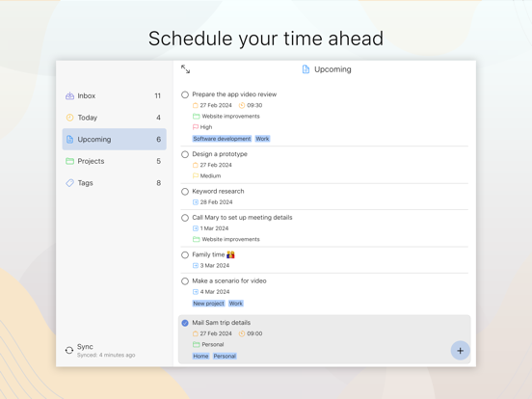This screenshot has width=532, height=399.
Task: Switch to Today view
Action: click(x=115, y=118)
